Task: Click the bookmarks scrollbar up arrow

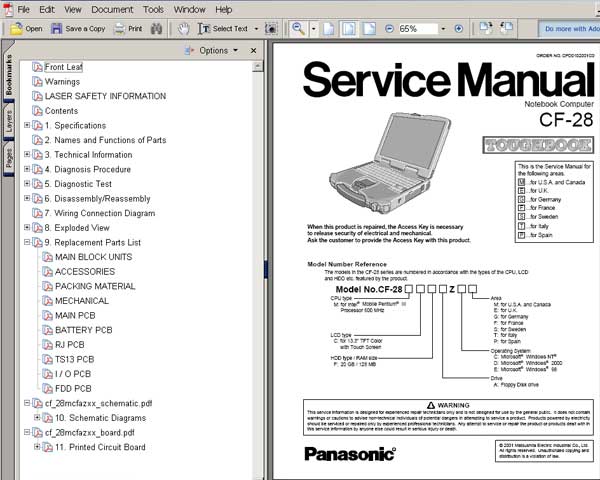Action: pyautogui.click(x=258, y=66)
